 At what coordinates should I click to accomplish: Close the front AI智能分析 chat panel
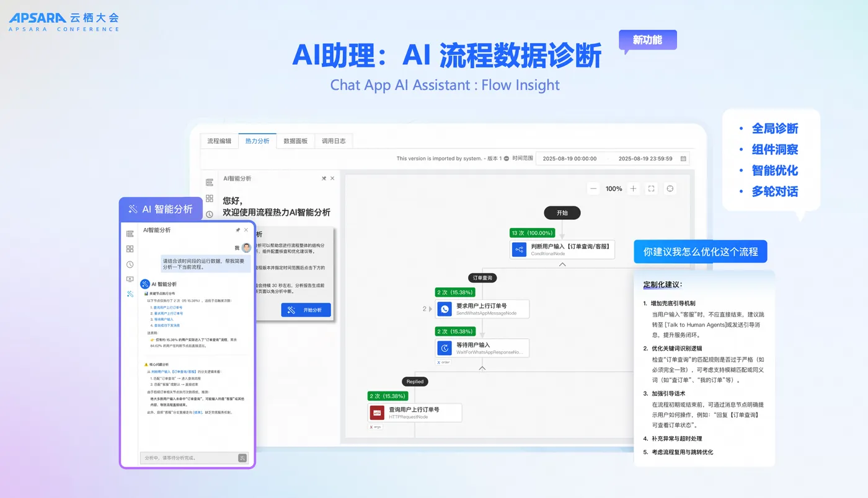pyautogui.click(x=246, y=230)
